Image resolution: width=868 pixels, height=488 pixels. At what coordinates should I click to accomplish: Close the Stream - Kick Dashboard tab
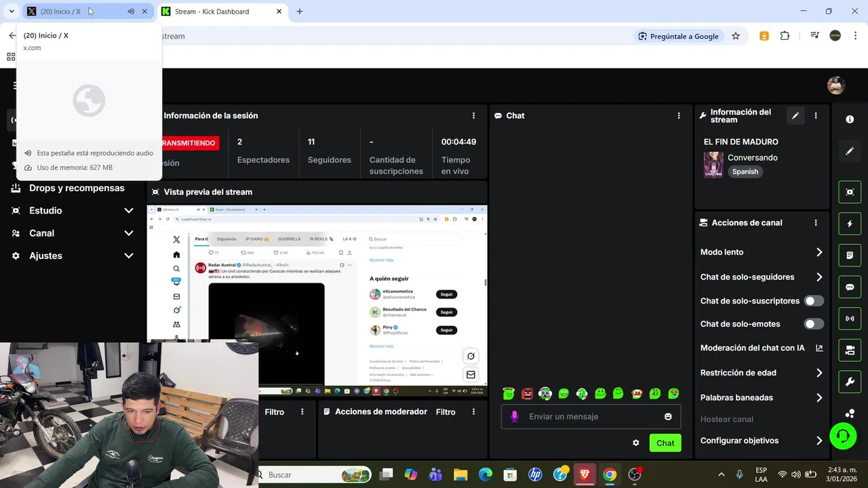coord(279,12)
